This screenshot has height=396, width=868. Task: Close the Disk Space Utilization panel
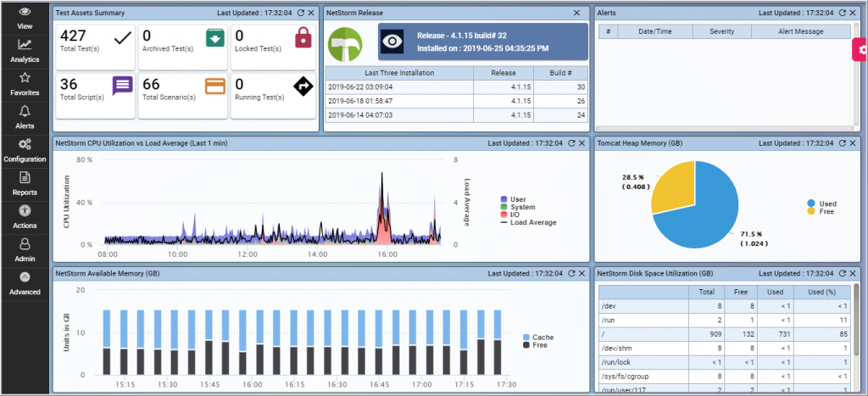coord(853,274)
